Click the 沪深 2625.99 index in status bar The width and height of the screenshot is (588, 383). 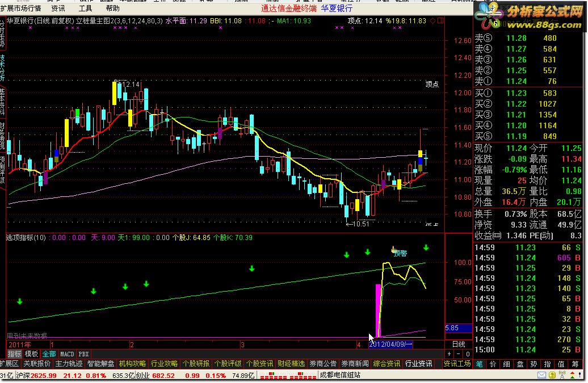click(36, 376)
